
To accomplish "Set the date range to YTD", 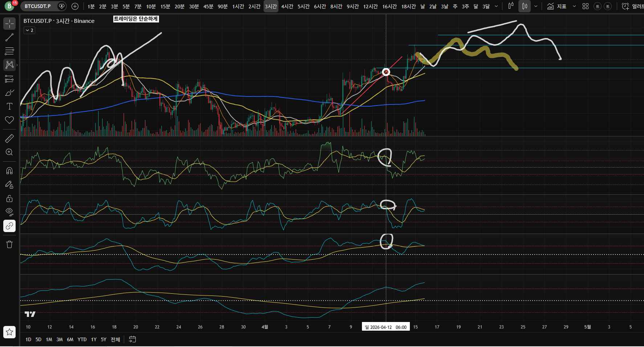I will [82, 339].
